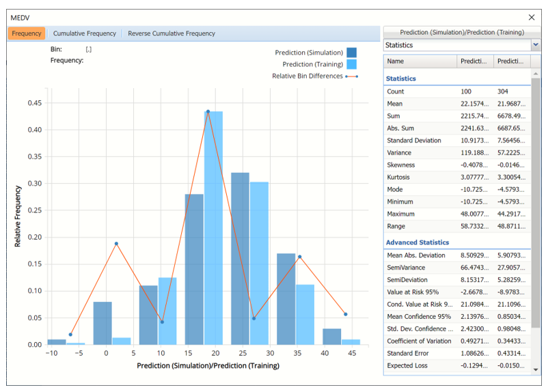
Task: Switch to the Frequency tab
Action: click(x=27, y=33)
